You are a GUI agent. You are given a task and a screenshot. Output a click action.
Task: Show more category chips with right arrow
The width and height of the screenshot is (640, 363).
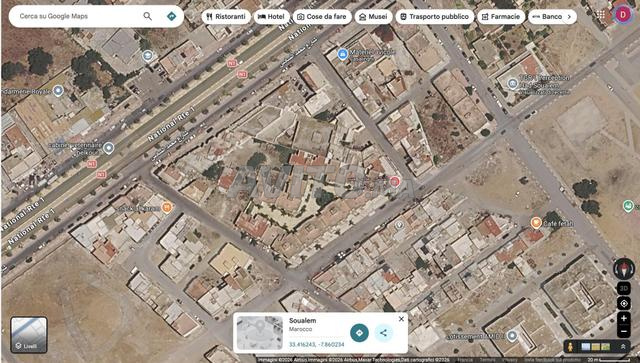pos(570,17)
